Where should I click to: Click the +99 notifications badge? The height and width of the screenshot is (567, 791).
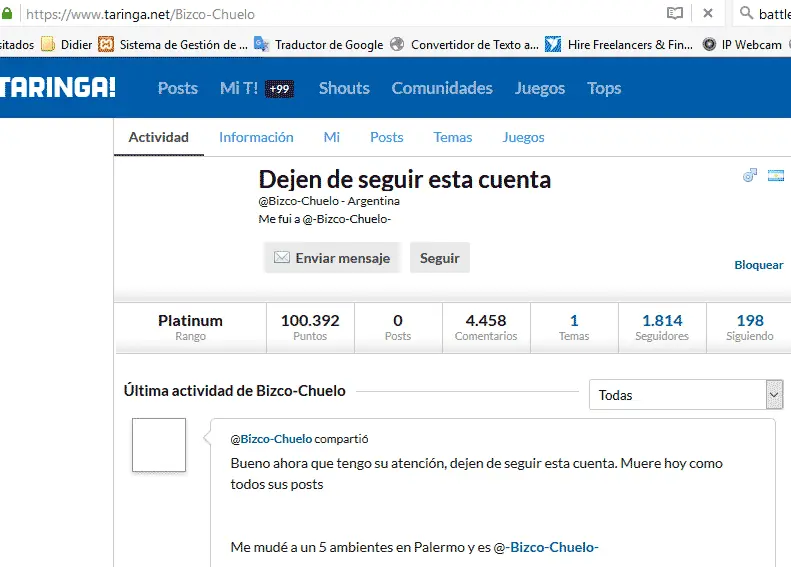tap(279, 89)
